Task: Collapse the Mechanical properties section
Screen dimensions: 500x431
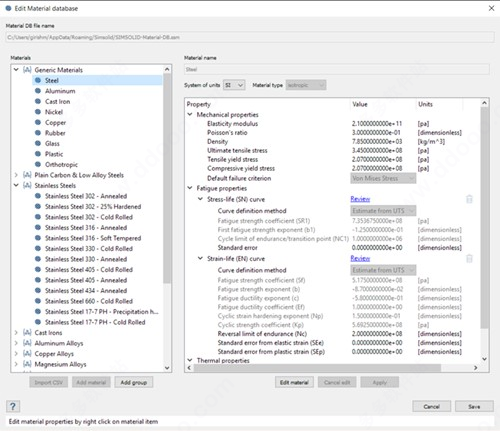Action: pos(190,114)
